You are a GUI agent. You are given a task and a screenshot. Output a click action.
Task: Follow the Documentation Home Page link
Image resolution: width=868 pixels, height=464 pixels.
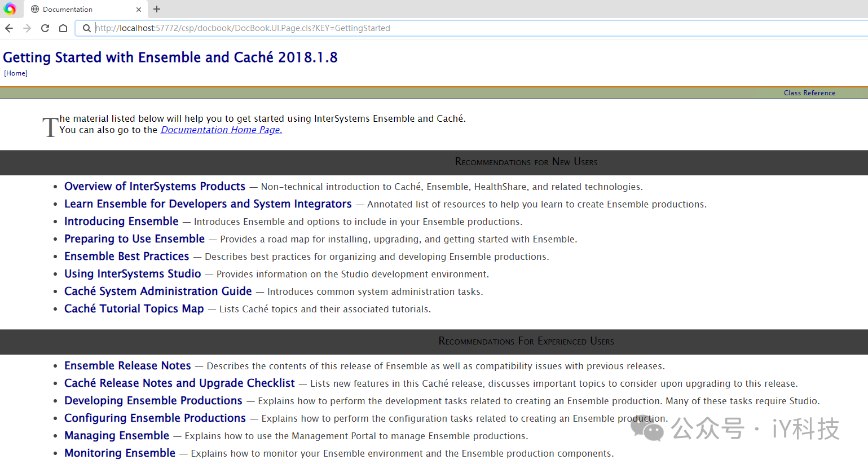(x=221, y=130)
